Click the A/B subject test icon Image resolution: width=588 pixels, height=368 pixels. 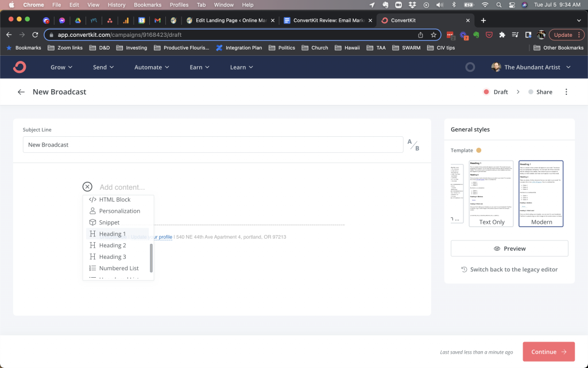tap(413, 145)
